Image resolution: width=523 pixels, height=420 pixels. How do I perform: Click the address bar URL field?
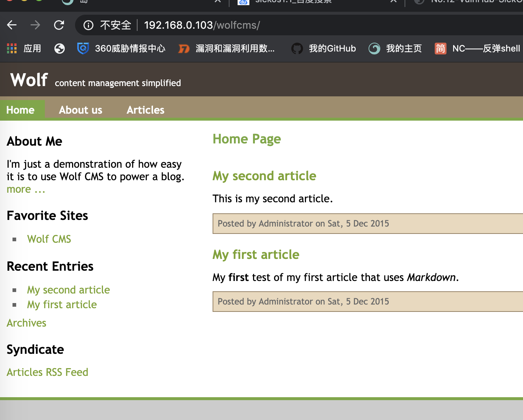[x=257, y=25]
